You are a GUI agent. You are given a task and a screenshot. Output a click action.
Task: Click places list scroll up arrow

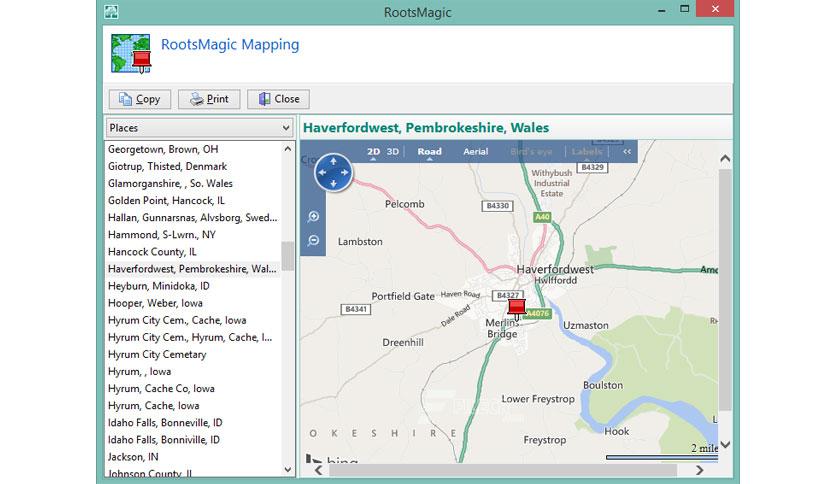coord(288,149)
